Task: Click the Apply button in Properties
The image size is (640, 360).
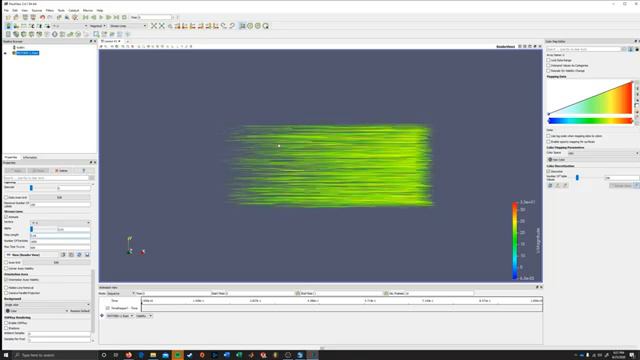Action: point(16,171)
